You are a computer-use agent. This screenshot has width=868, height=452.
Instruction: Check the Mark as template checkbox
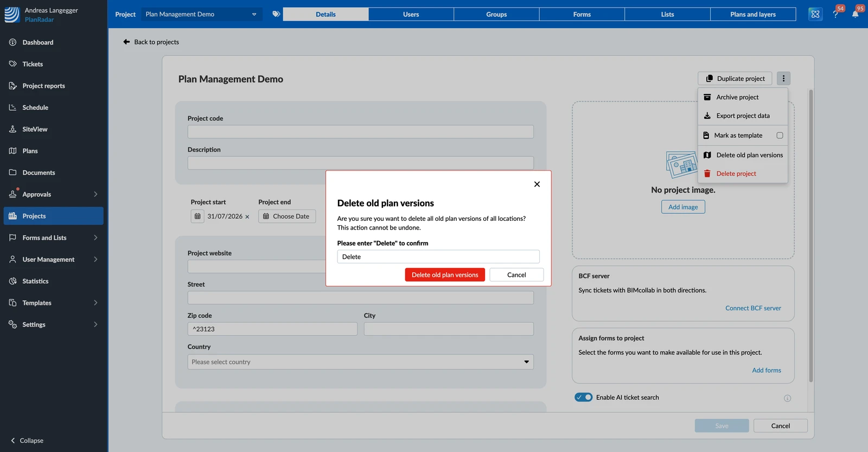click(780, 136)
